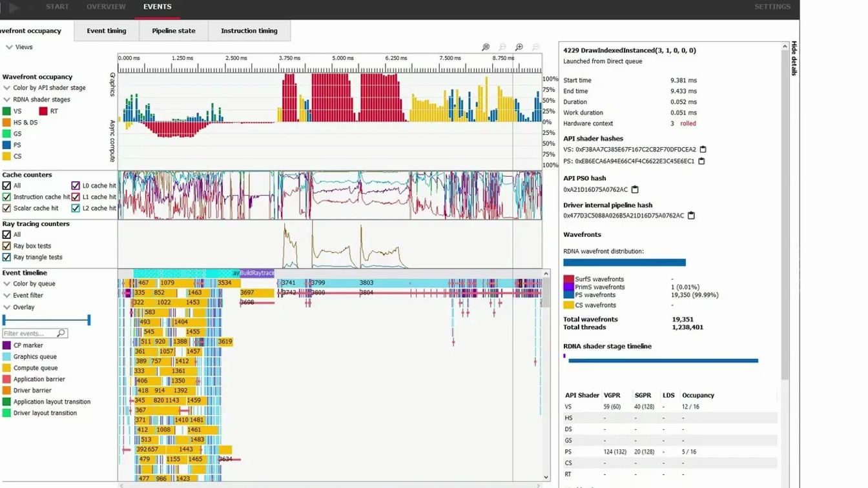The image size is (868, 488).
Task: Click Application layout transition swatch
Action: point(6,402)
